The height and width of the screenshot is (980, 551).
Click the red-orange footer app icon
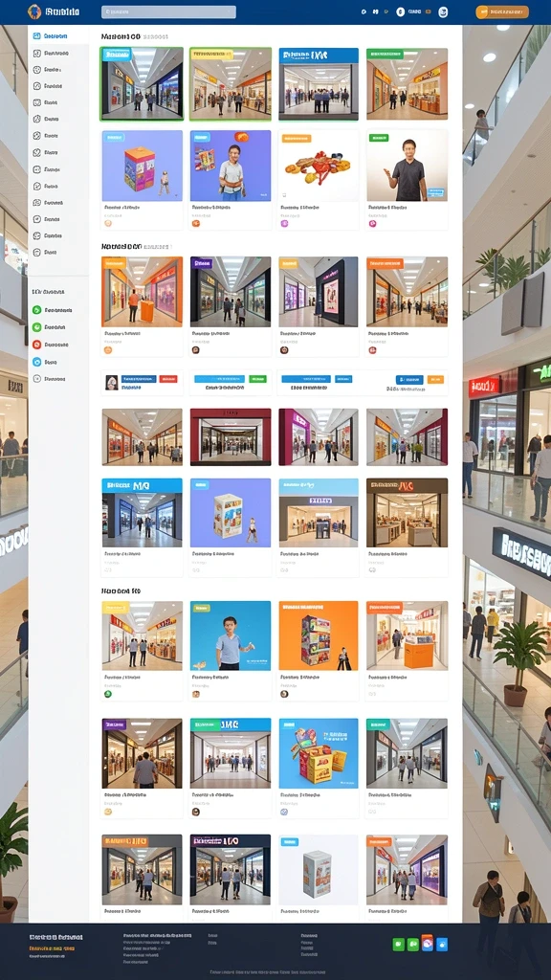click(x=428, y=943)
